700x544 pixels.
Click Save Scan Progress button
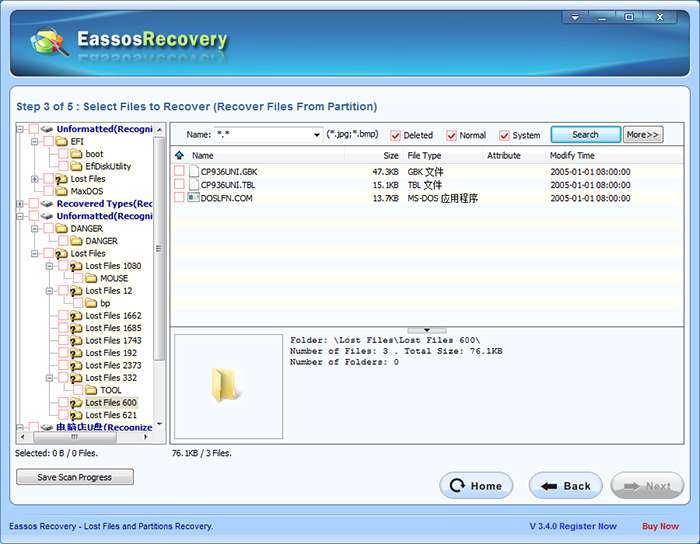click(75, 477)
